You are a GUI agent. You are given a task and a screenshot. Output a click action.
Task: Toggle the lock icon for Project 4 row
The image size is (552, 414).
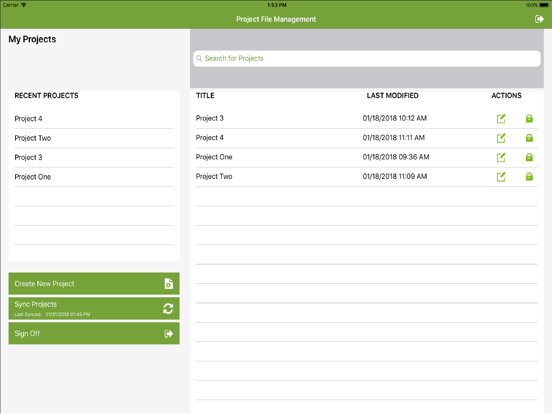coord(529,138)
